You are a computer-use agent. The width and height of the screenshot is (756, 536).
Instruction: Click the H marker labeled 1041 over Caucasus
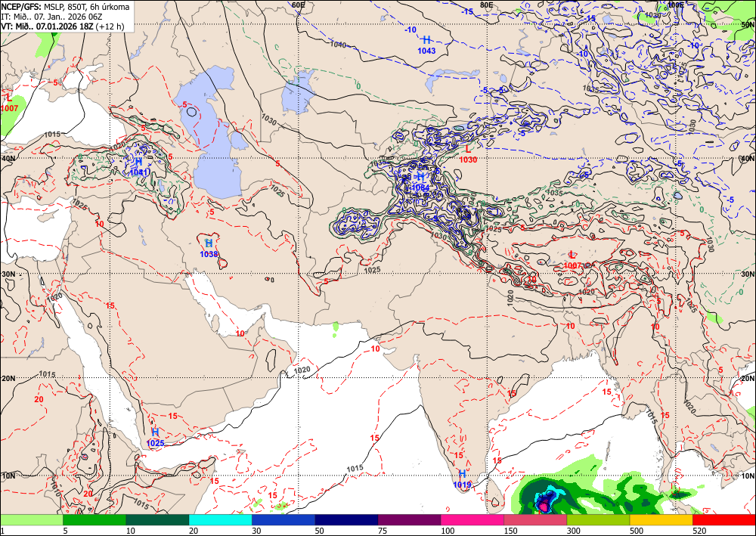(x=138, y=162)
